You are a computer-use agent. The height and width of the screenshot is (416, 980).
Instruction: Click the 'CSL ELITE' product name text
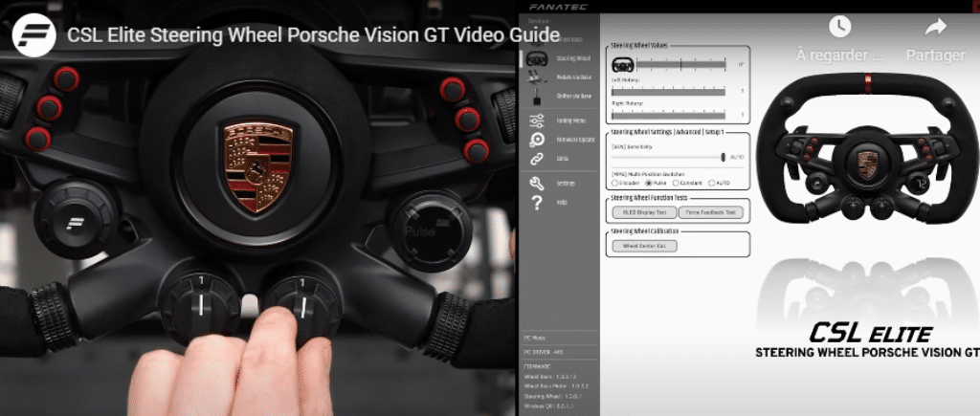click(871, 333)
